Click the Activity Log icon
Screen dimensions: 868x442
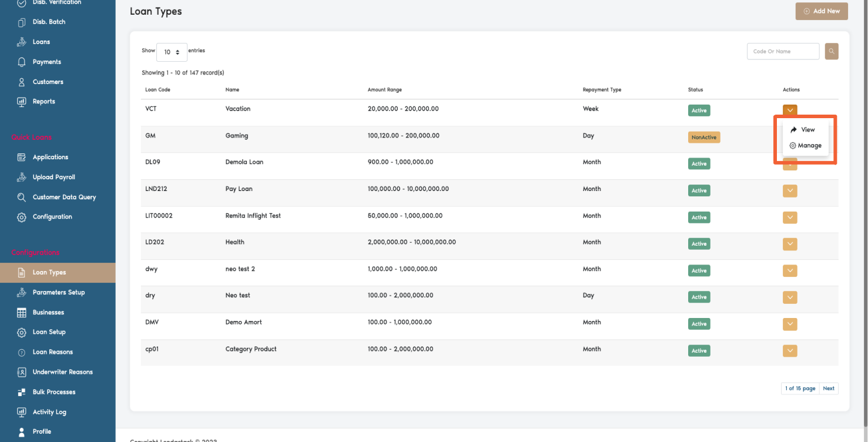[x=21, y=411]
